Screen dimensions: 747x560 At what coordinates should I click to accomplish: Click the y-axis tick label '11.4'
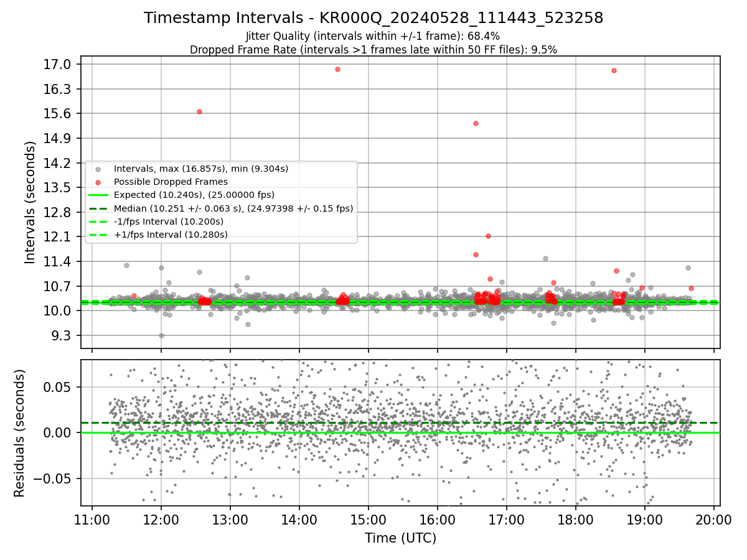click(x=58, y=261)
